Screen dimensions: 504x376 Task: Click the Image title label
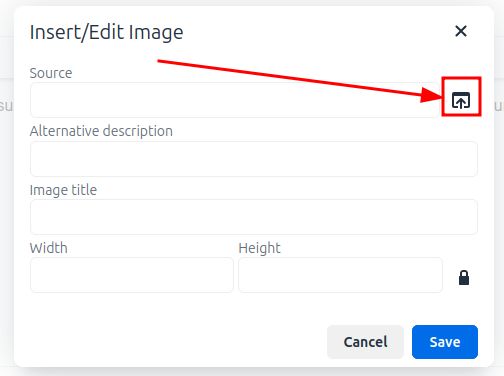(x=63, y=190)
